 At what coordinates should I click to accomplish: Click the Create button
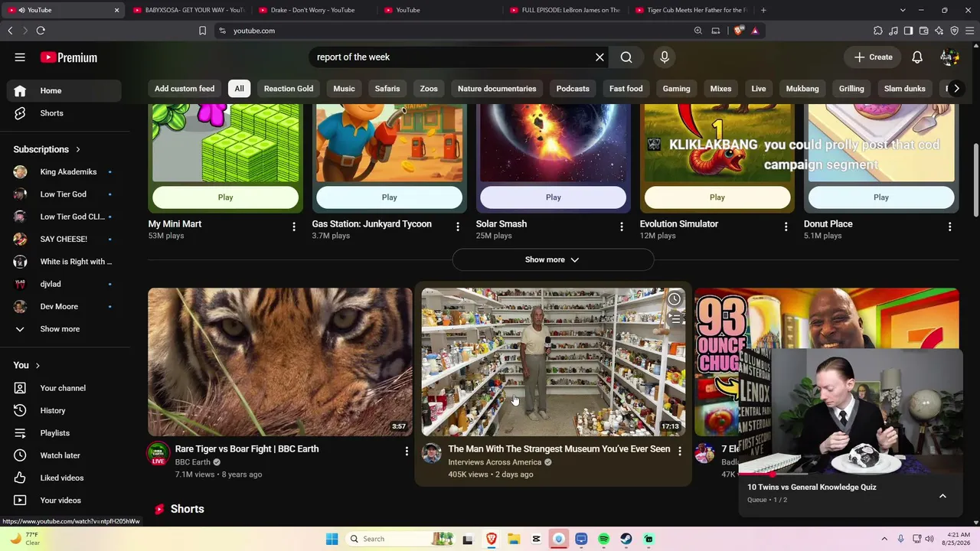point(873,57)
